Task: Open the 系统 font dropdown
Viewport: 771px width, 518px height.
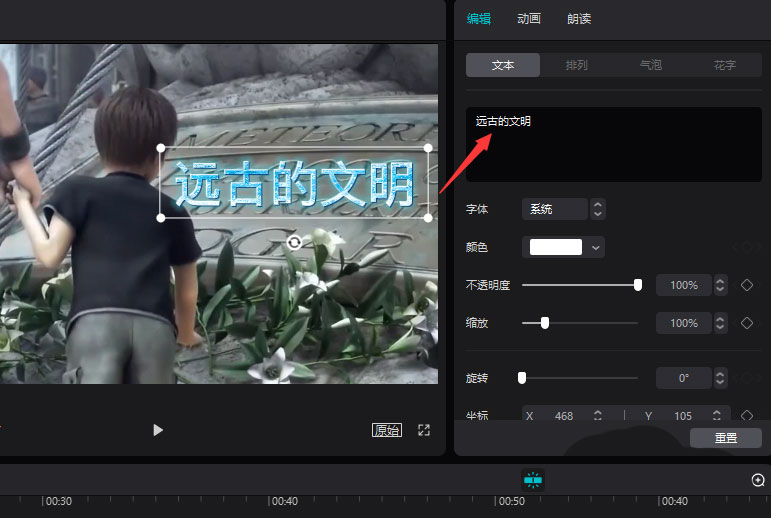Action: [x=555, y=209]
